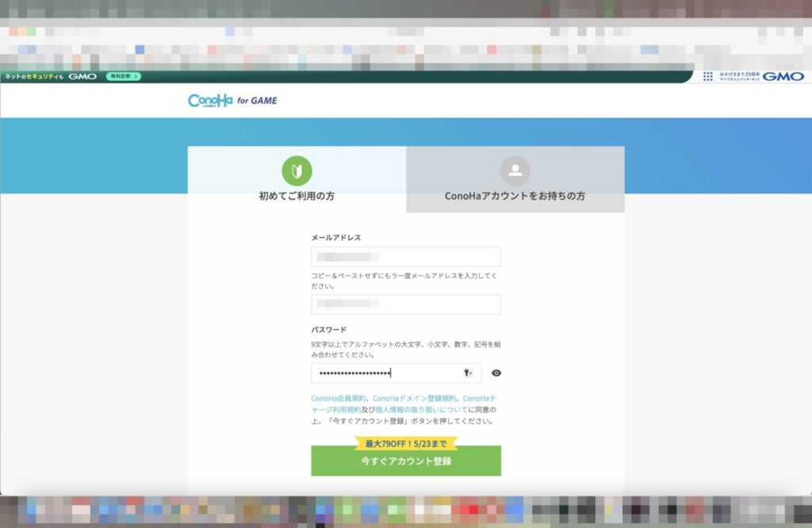The height and width of the screenshot is (528, 812).
Task: Select the 初めてご利用の方 tab
Action: point(297,179)
